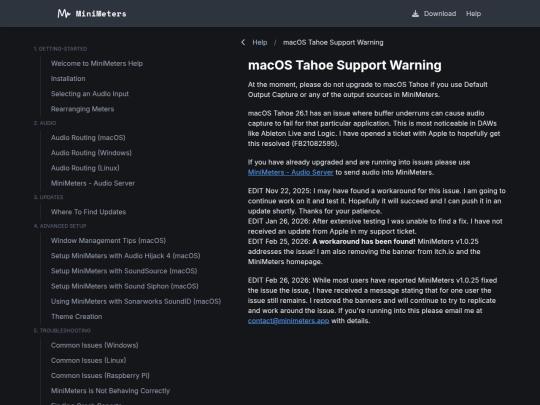Image resolution: width=540 pixels, height=405 pixels.
Task: Open Setup MiniMeters with SoundSource page
Action: (x=124, y=271)
